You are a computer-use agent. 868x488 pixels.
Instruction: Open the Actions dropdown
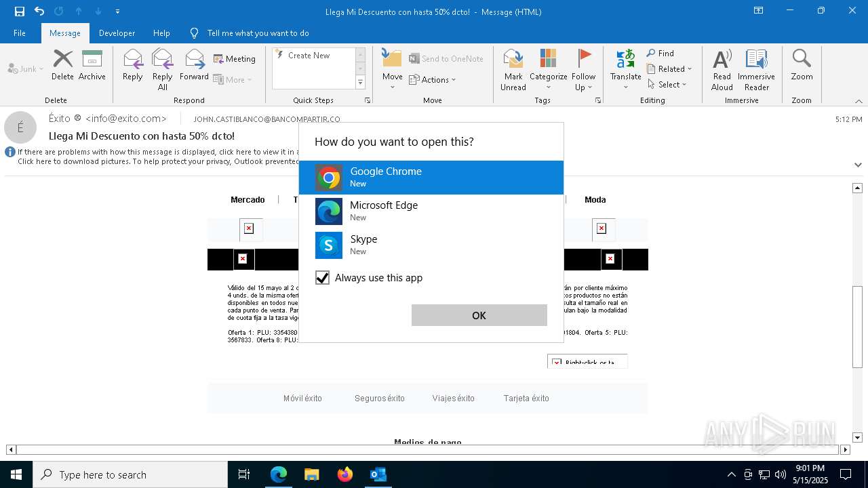[433, 79]
